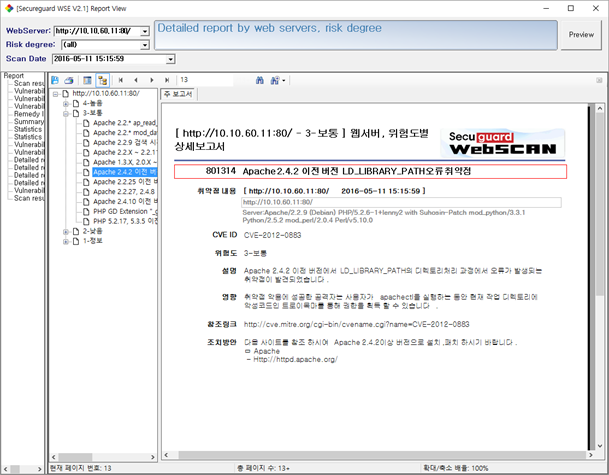Click left arrow of report horizontal scrollbar
Image resolution: width=609 pixels, height=475 pixels.
tap(166, 455)
